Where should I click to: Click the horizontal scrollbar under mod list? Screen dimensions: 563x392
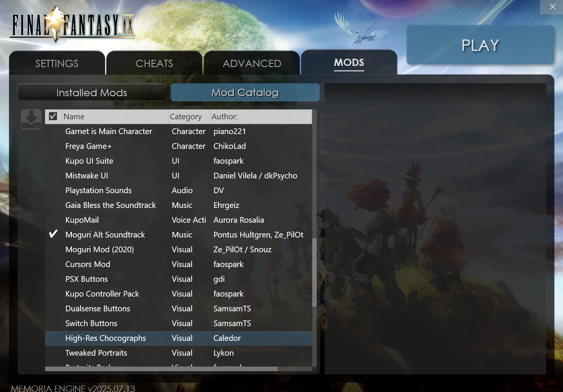point(161,369)
